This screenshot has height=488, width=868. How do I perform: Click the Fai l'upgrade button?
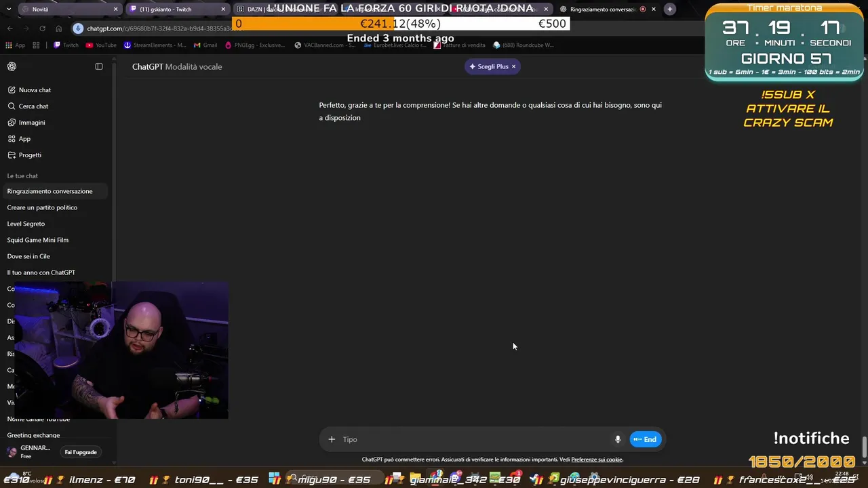[x=81, y=452]
